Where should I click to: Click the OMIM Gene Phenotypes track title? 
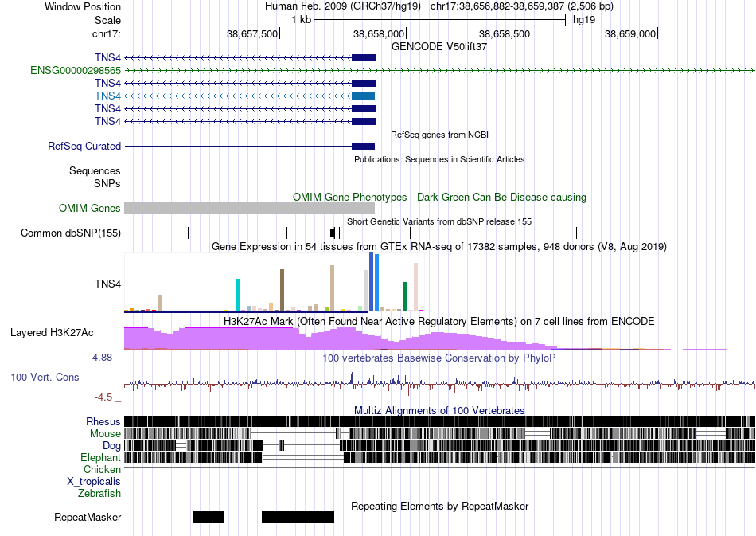[439, 197]
